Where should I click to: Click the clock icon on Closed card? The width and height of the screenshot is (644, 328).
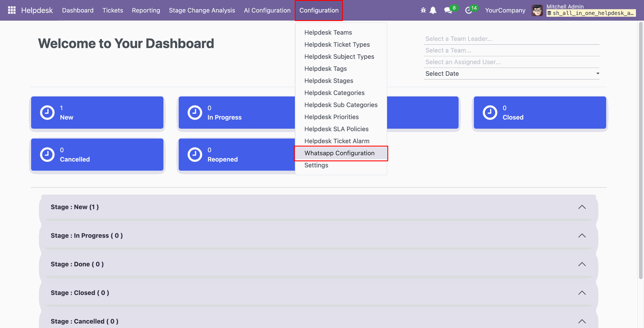click(490, 113)
